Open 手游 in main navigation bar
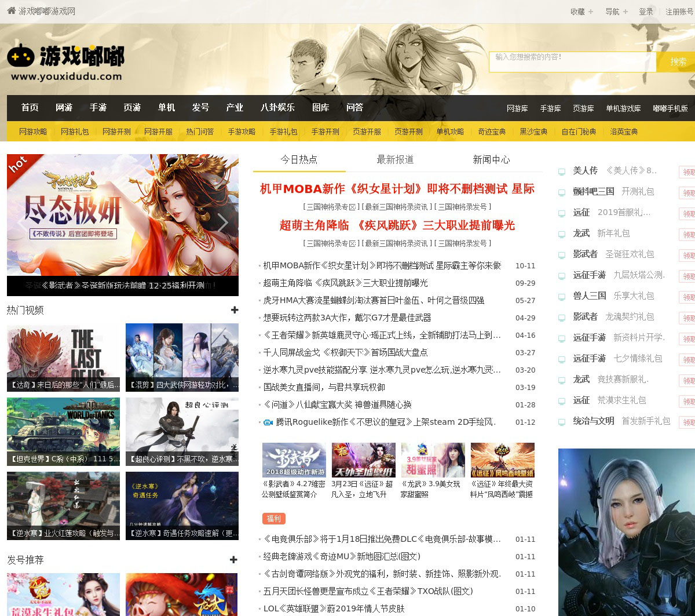The height and width of the screenshot is (616, 695). 98,107
